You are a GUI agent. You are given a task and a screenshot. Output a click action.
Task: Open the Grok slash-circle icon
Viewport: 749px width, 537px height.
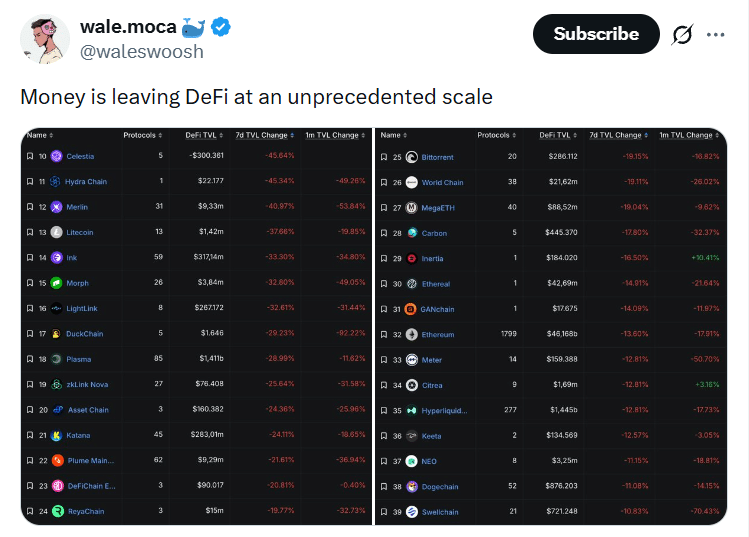[x=682, y=34]
